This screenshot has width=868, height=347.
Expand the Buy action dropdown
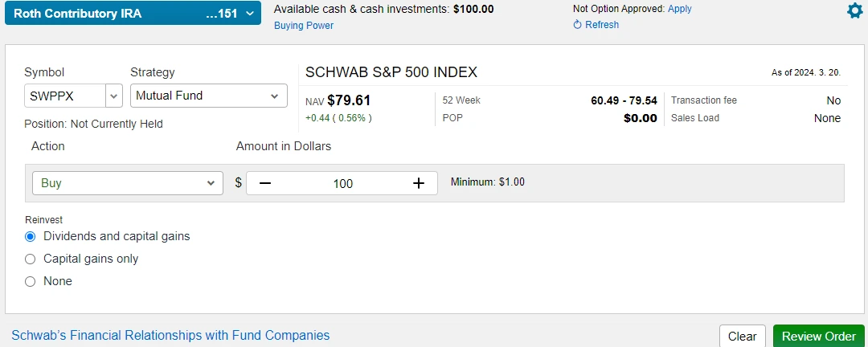tap(127, 183)
